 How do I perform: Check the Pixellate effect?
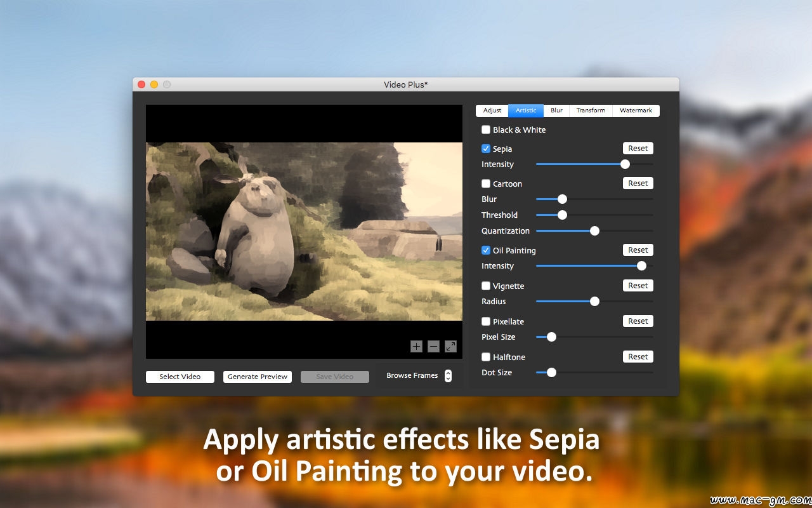coord(486,321)
